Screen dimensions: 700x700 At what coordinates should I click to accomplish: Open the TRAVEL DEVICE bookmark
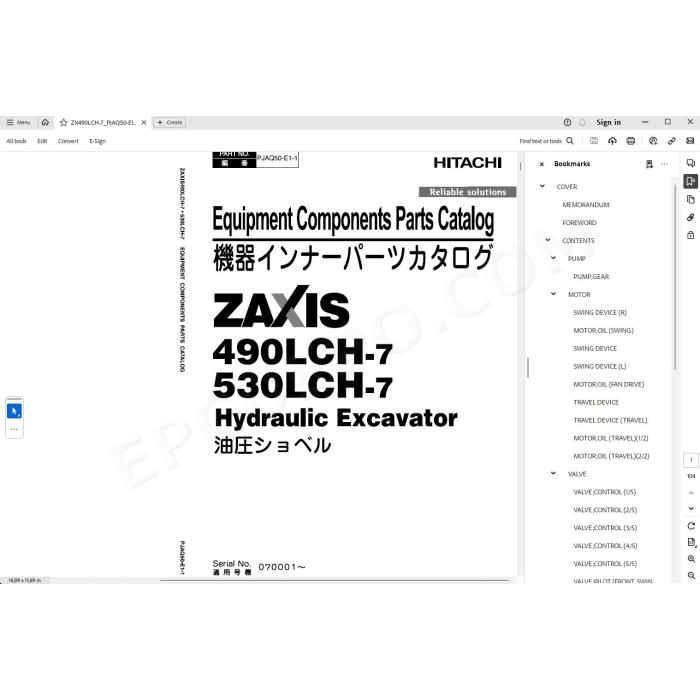(x=596, y=402)
